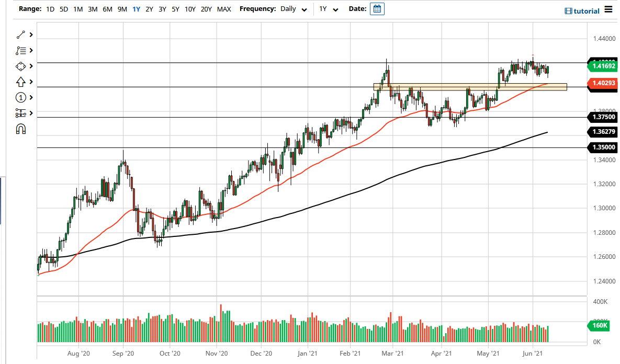Select the arrow annotation tool
620x364 pixels.
pos(21,82)
